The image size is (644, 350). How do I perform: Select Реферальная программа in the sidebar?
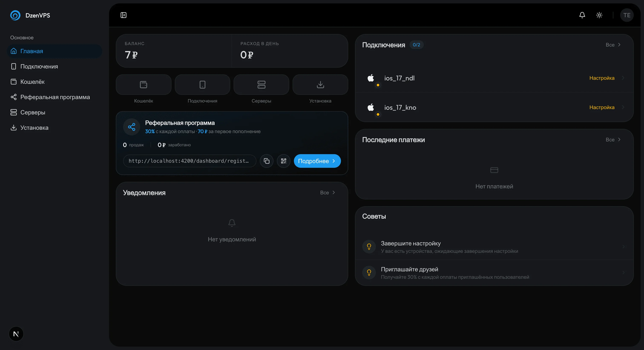(55, 97)
